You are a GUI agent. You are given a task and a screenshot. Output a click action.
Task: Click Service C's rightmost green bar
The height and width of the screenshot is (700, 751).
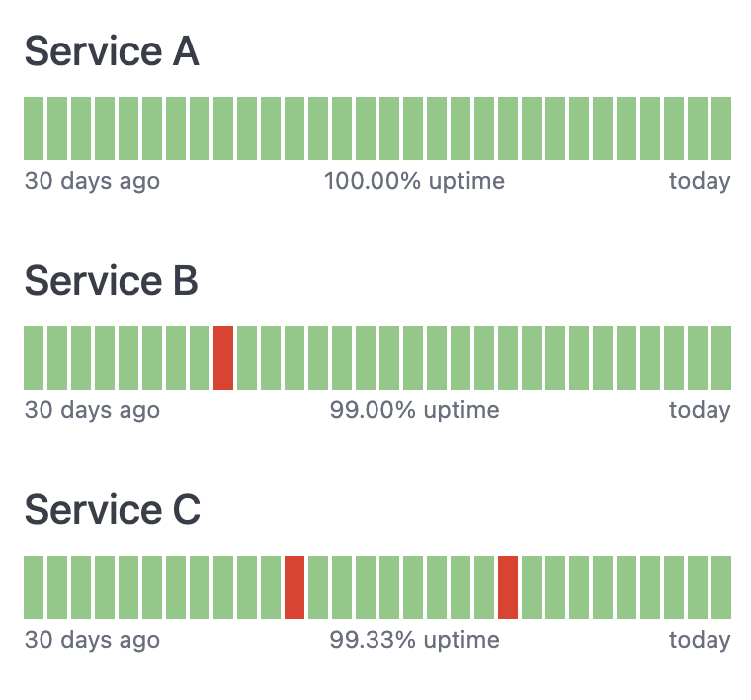[x=721, y=587]
